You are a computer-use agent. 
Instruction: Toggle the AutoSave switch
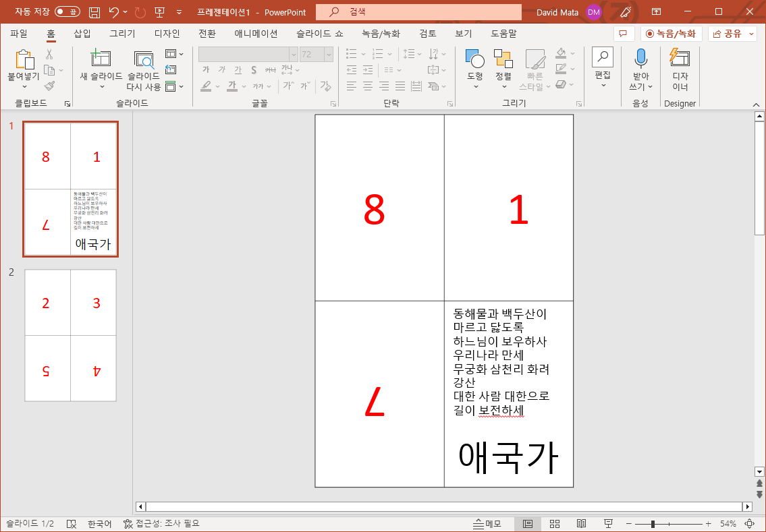(x=67, y=11)
